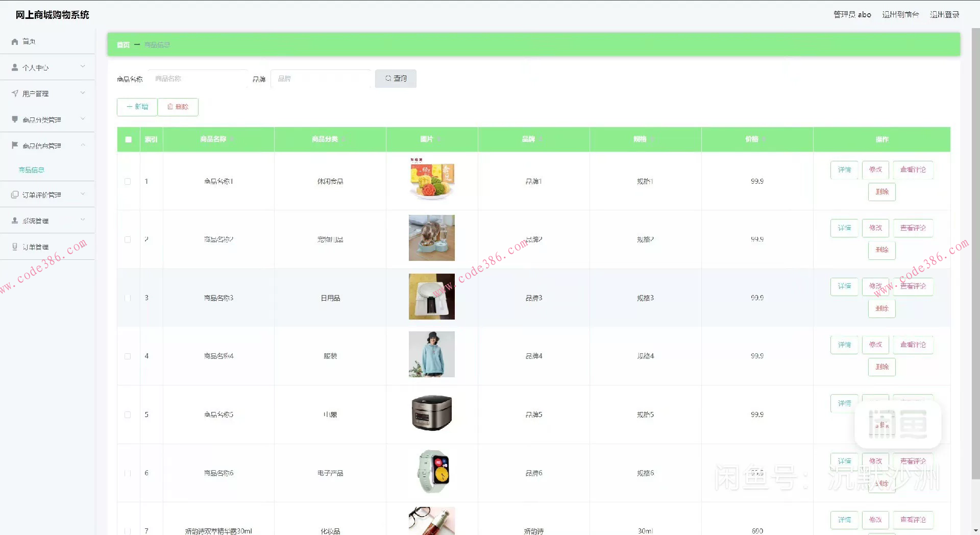Click the 品牌 search input field
This screenshot has width=980, height=535.
(321, 79)
